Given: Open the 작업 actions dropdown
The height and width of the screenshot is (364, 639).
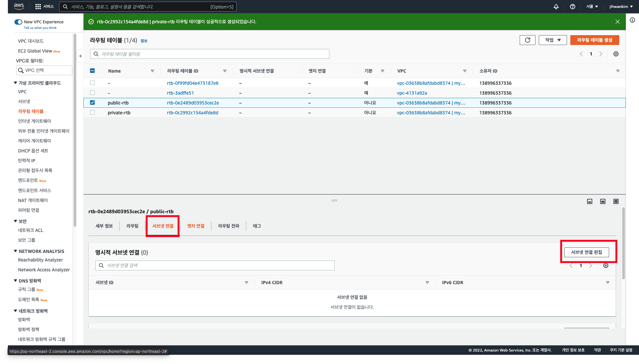Looking at the screenshot, I should coord(553,40).
